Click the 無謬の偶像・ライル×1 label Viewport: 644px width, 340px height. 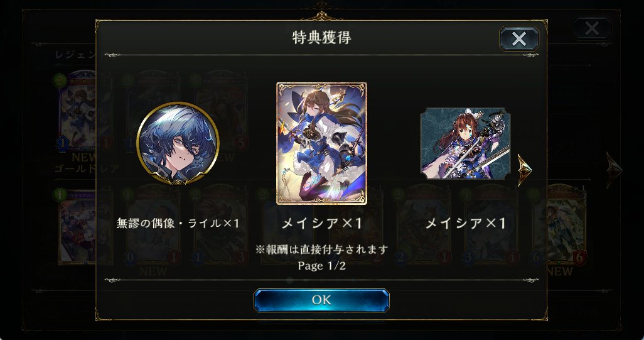(x=178, y=223)
